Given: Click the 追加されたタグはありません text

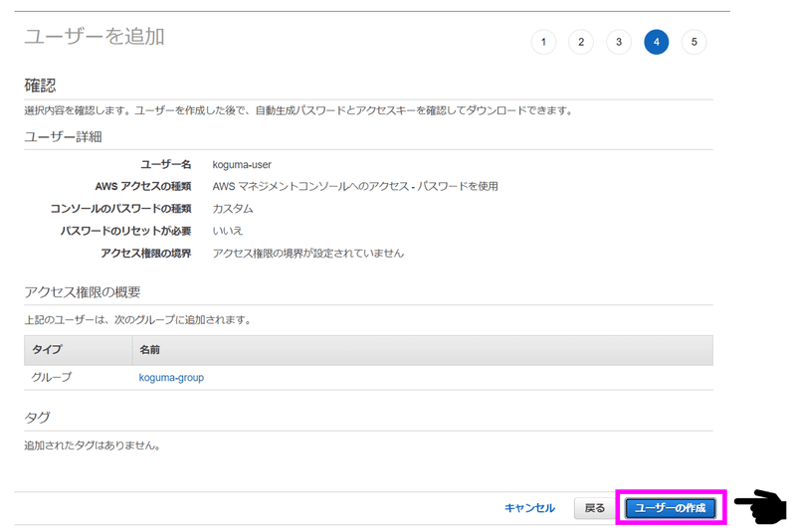Looking at the screenshot, I should tap(93, 445).
